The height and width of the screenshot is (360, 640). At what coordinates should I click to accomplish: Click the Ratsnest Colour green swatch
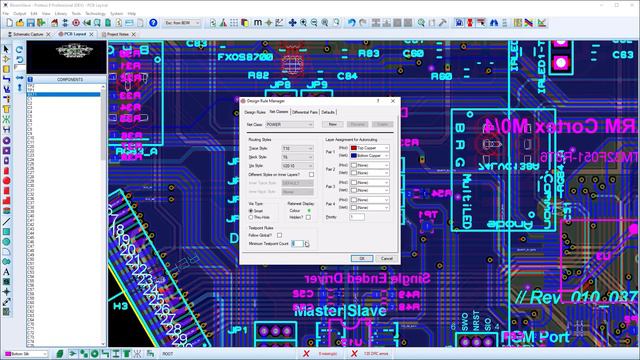click(x=309, y=211)
